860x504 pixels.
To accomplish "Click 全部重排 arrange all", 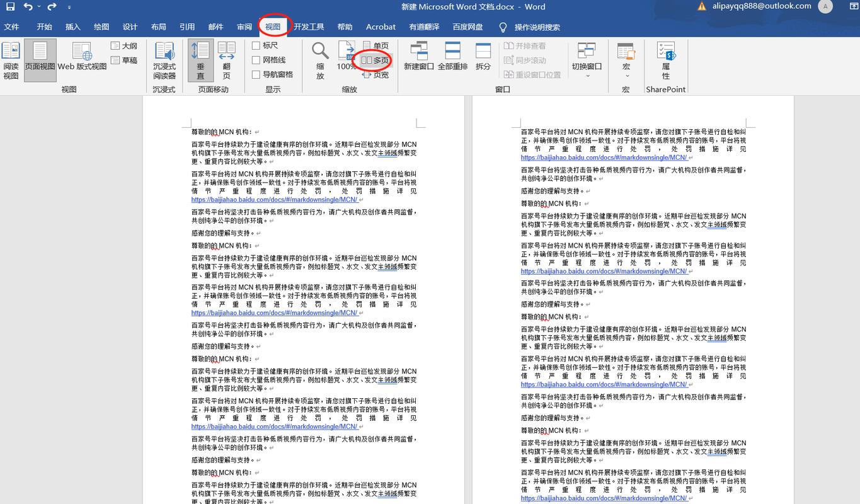I will pos(452,56).
